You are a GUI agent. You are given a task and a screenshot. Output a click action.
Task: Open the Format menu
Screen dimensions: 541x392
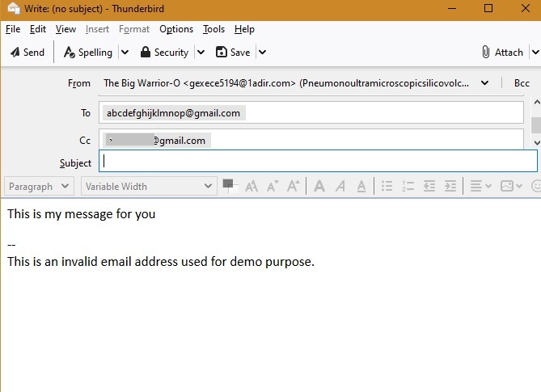(x=134, y=29)
